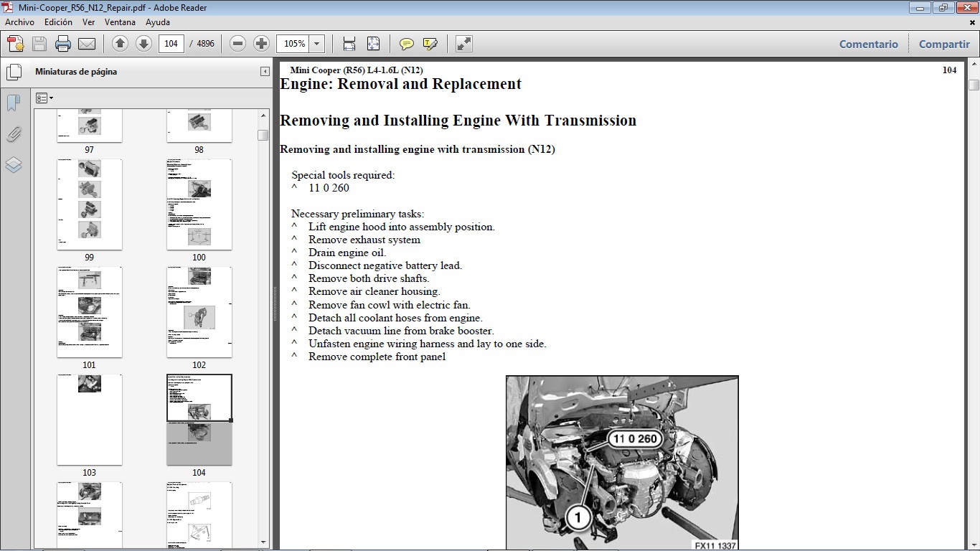Click the Save file icon

pos(39,44)
